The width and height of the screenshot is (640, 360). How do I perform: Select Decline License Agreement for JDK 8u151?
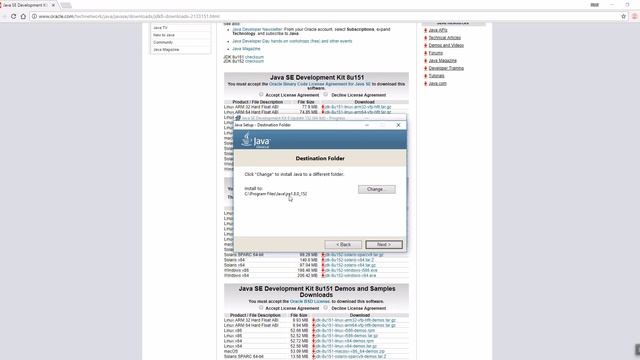(326, 94)
